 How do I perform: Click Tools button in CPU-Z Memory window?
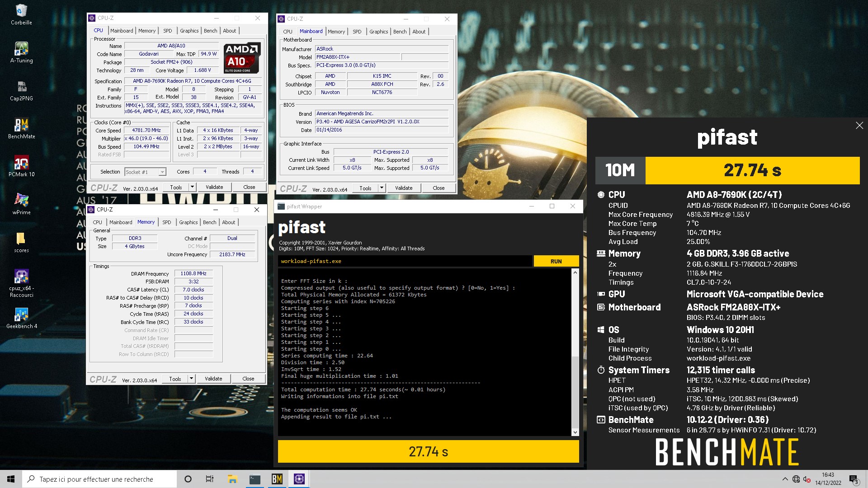point(175,379)
